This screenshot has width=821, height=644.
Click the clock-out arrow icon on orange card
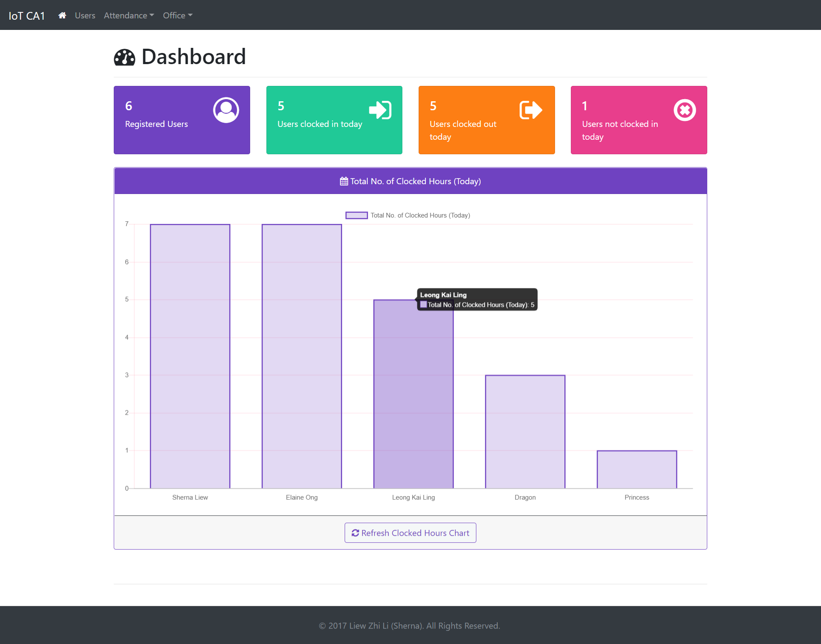click(x=532, y=110)
